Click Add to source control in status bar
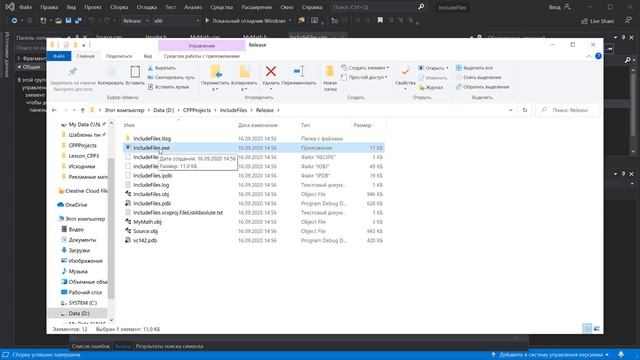Image resolution: width=640 pixels, height=360 pixels. coord(550,355)
